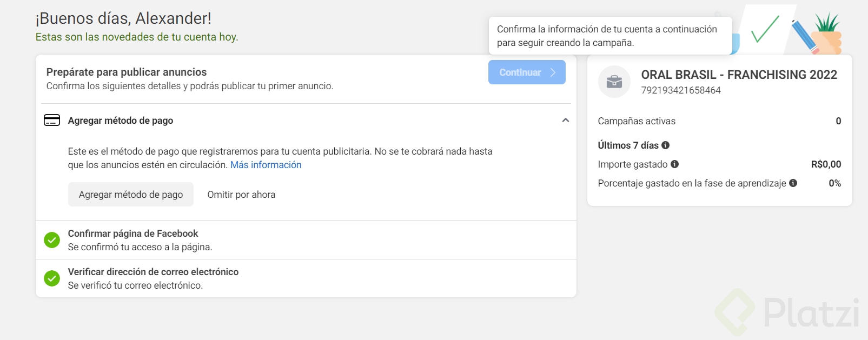Click the Campañas activas count of 0

838,121
